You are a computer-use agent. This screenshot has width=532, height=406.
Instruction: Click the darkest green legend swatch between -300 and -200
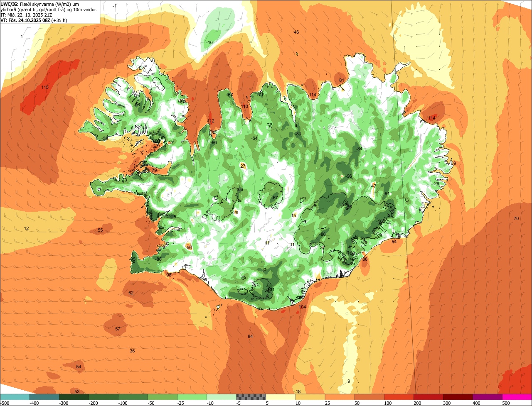74,397
